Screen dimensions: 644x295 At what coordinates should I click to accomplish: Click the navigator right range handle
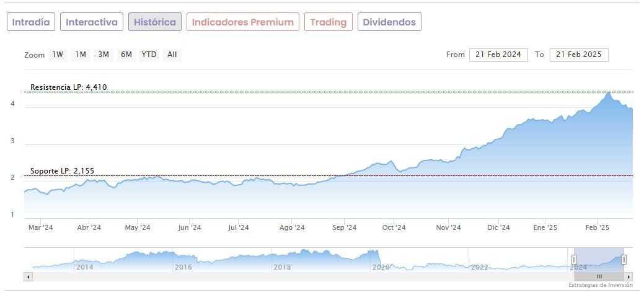click(x=624, y=260)
